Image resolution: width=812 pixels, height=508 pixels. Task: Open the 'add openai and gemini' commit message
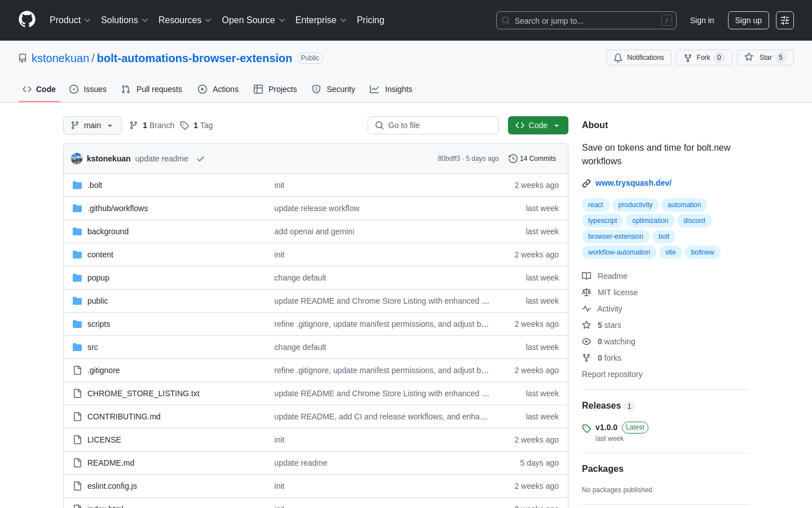[x=314, y=231]
